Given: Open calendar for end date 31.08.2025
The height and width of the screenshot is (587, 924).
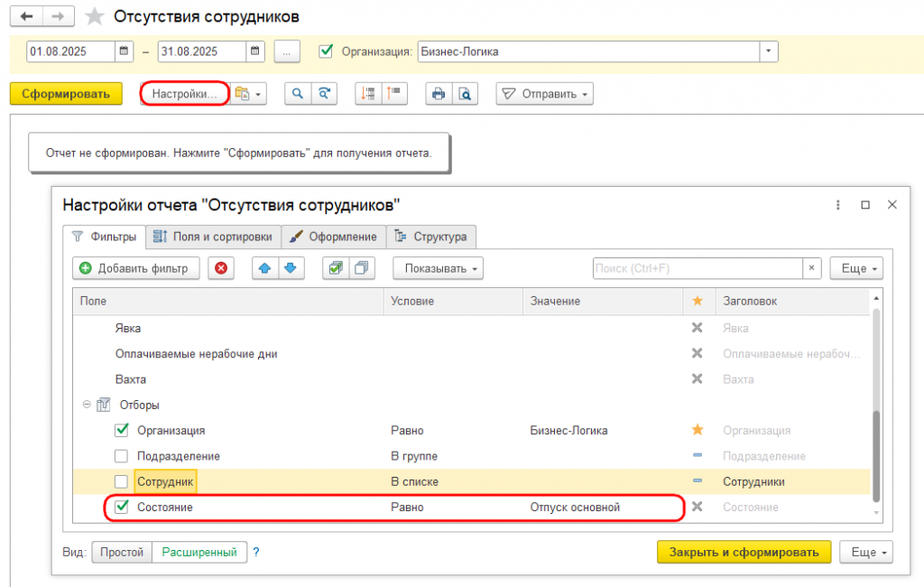Looking at the screenshot, I should pyautogui.click(x=254, y=51).
